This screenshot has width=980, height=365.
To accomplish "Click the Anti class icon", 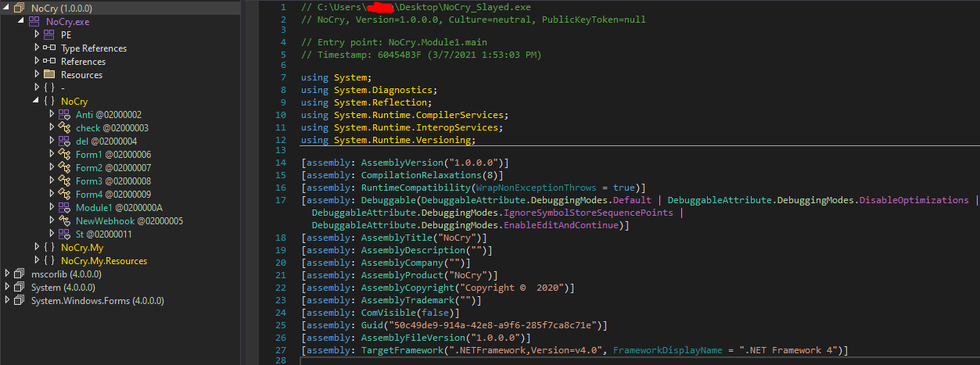I will (x=64, y=115).
